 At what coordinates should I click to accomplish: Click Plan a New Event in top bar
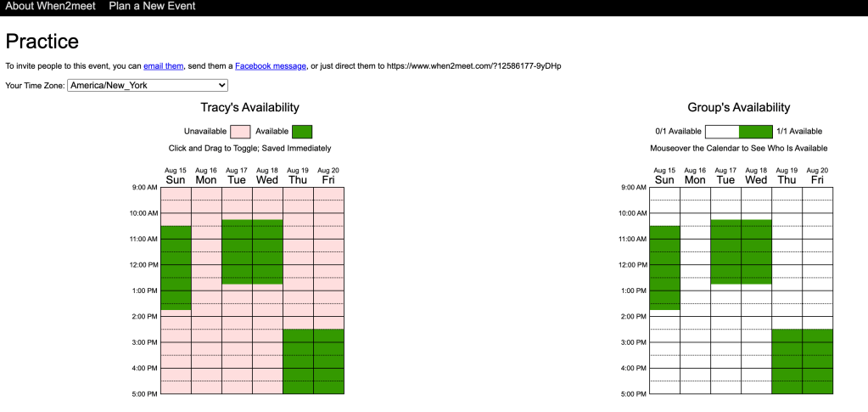[152, 7]
